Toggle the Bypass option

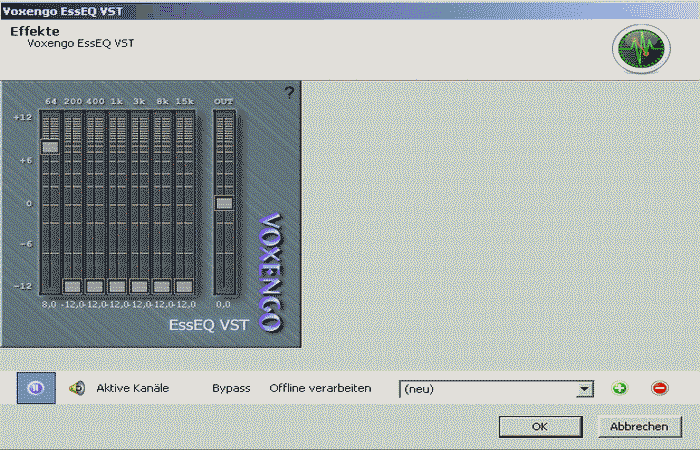231,388
